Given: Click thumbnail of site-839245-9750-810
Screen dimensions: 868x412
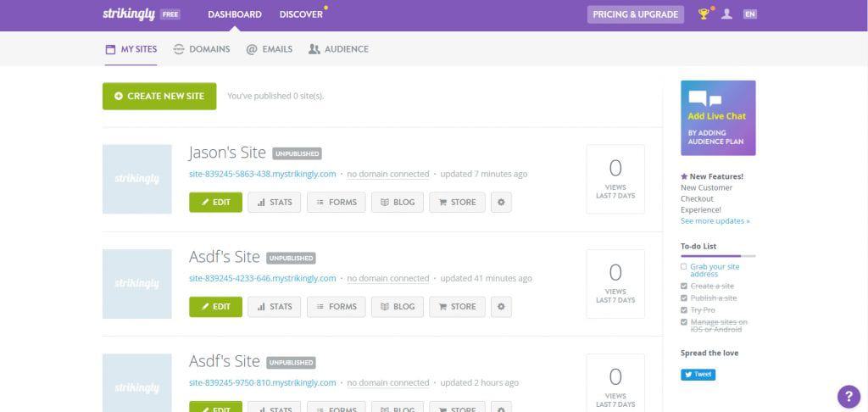Looking at the screenshot, I should click(137, 382).
